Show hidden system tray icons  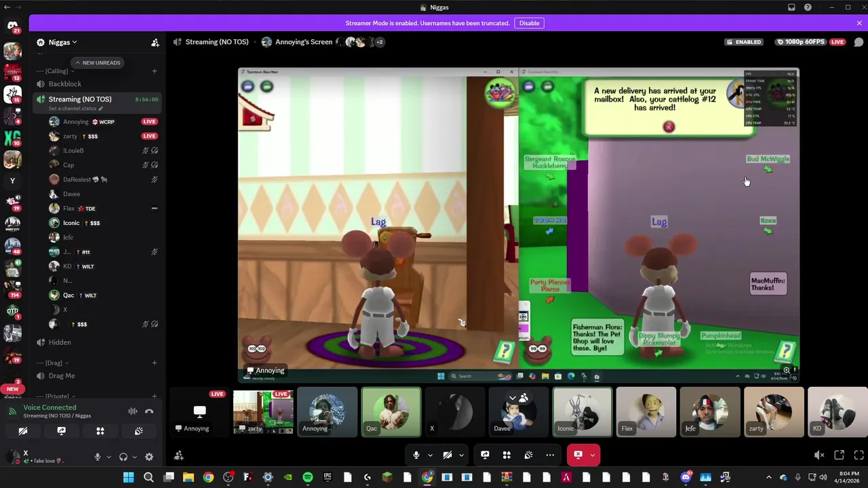click(x=768, y=478)
